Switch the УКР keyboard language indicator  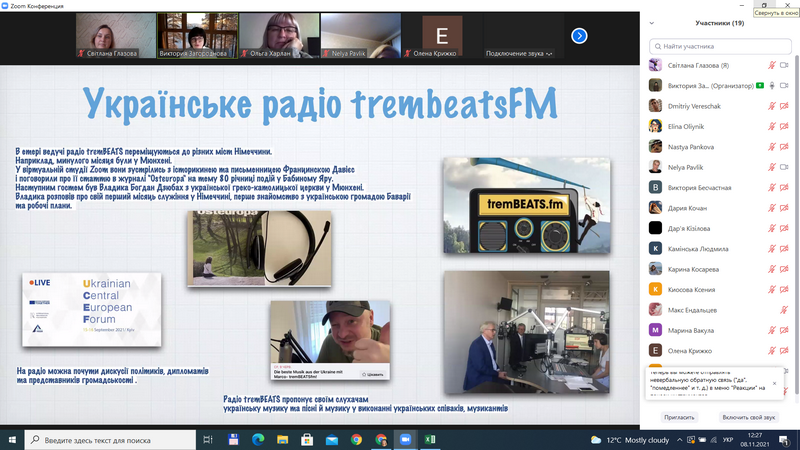(726, 439)
